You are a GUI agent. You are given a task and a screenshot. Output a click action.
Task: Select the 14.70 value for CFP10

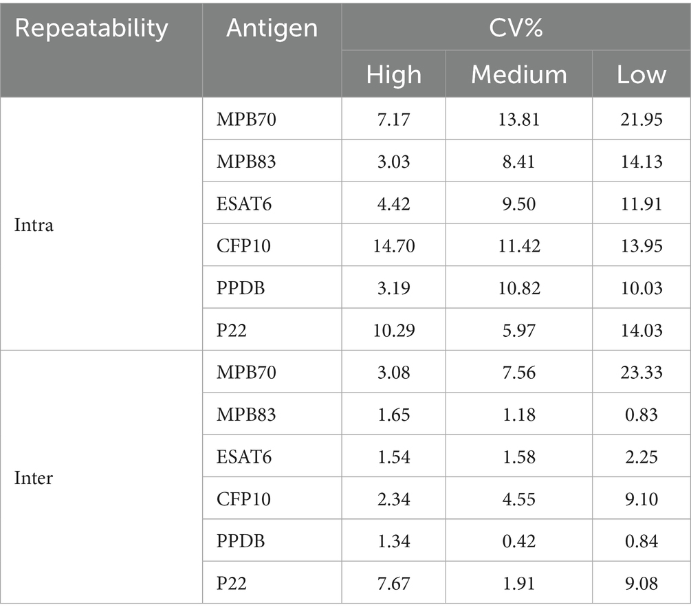pyautogui.click(x=393, y=246)
